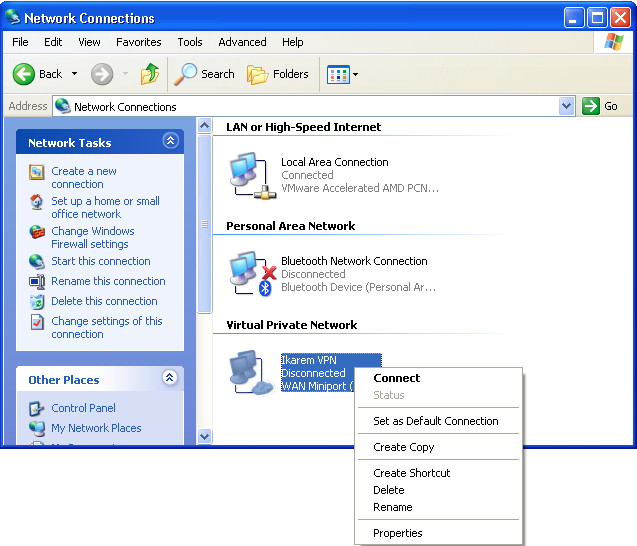Click the Delete this connection link
Screen dimensions: 637x546
[x=104, y=301]
